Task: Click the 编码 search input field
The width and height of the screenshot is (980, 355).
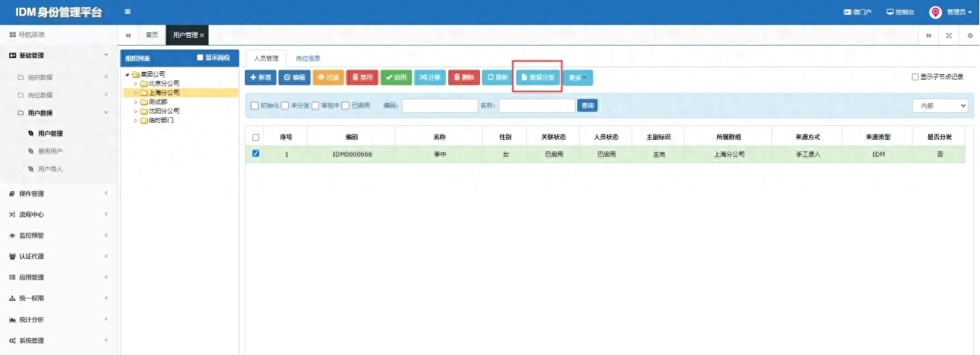Action: 439,106
